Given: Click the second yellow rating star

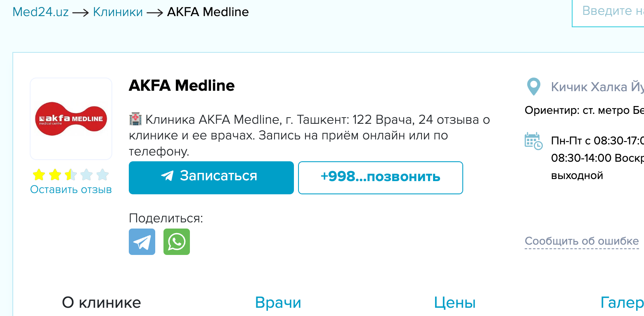Looking at the screenshot, I should click(x=54, y=175).
